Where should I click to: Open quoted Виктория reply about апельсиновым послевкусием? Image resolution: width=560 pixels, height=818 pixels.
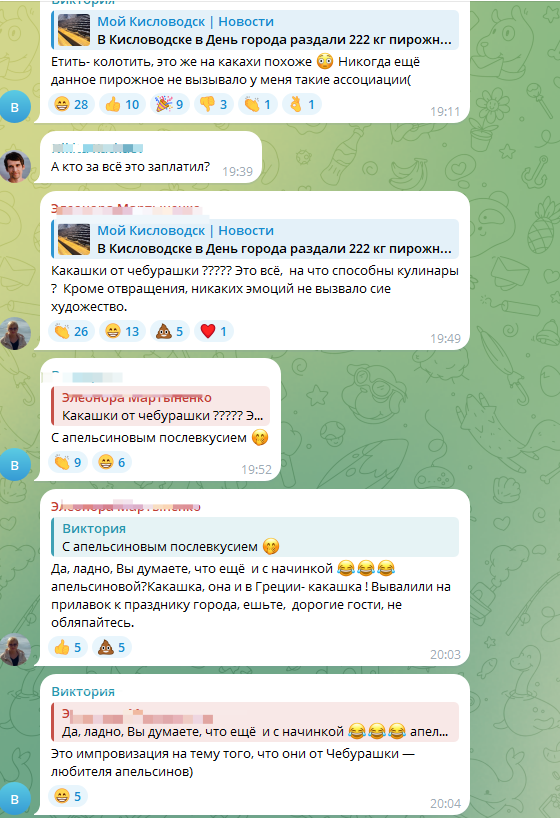255,537
